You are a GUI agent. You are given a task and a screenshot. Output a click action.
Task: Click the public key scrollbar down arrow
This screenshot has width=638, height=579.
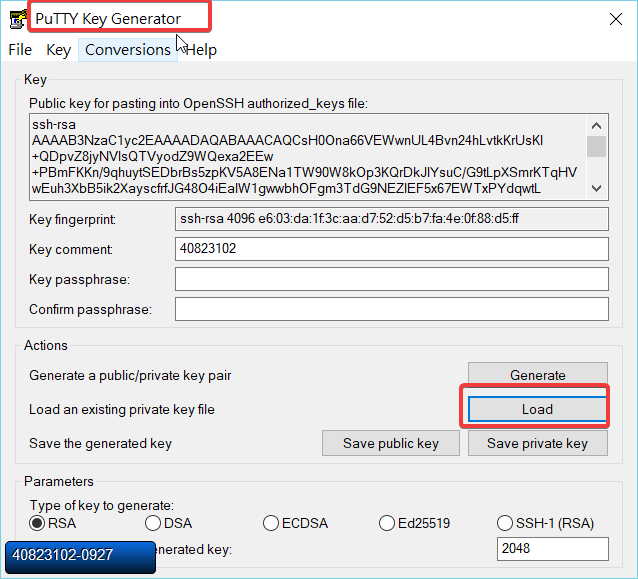point(596,188)
